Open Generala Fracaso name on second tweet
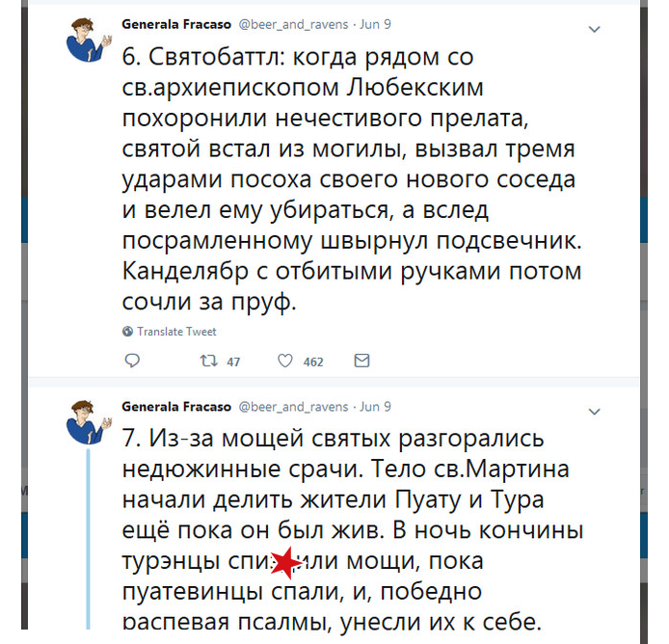The height and width of the screenshot is (644, 669). point(175,407)
